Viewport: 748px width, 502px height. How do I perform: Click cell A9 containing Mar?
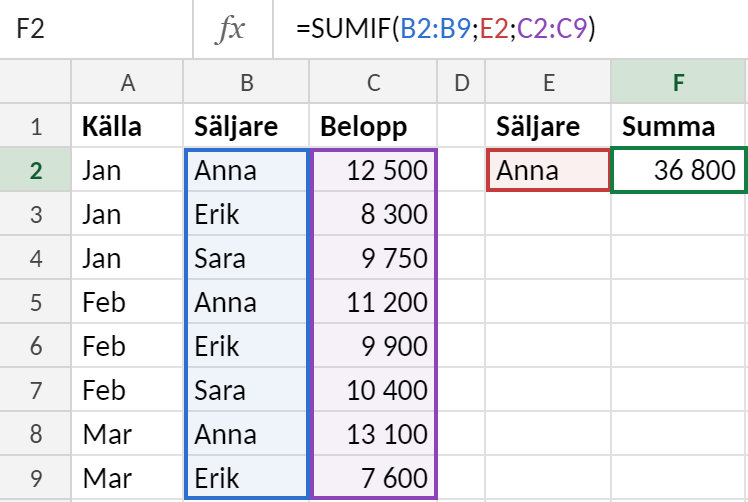(x=127, y=477)
